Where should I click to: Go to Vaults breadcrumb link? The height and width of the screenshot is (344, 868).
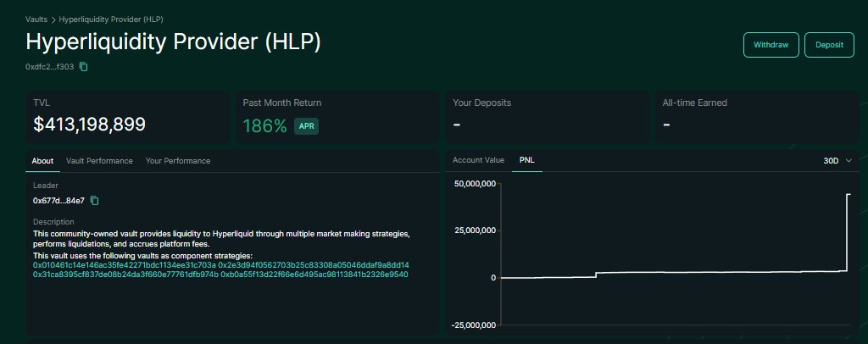tap(36, 19)
